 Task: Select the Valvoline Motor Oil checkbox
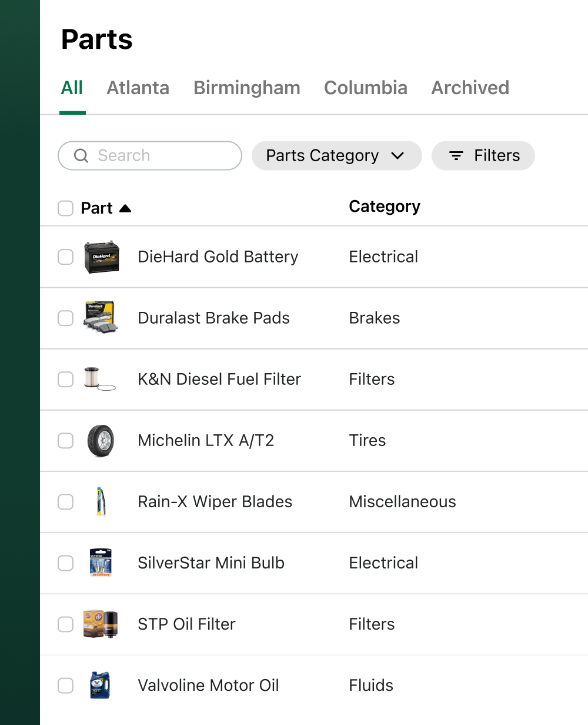65,686
